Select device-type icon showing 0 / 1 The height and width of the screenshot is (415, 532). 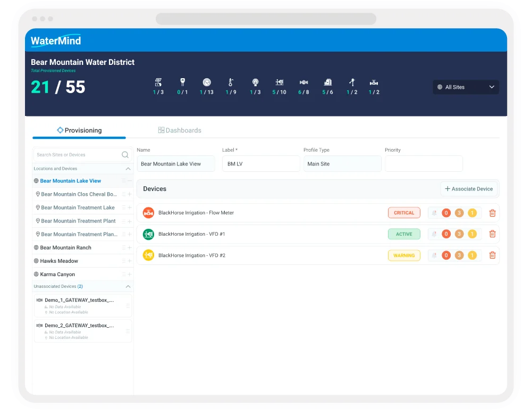tap(182, 82)
